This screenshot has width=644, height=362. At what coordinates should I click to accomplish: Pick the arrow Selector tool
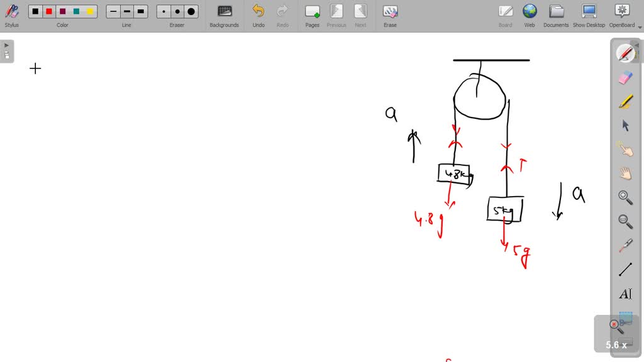625,125
